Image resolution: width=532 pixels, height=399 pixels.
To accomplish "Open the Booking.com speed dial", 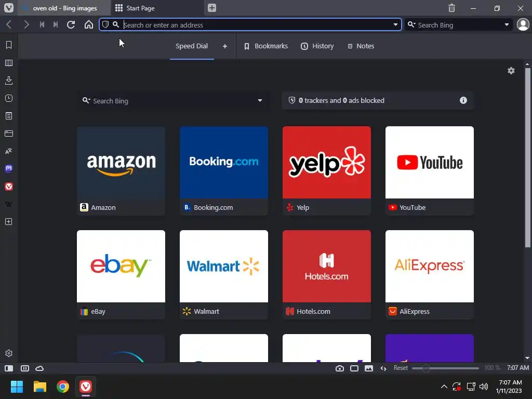I will pyautogui.click(x=224, y=170).
